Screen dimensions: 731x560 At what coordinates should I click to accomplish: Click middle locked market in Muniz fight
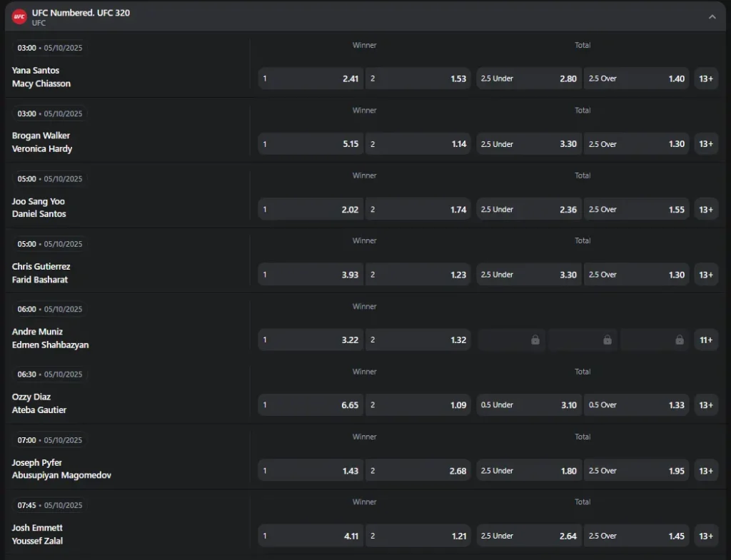583,340
